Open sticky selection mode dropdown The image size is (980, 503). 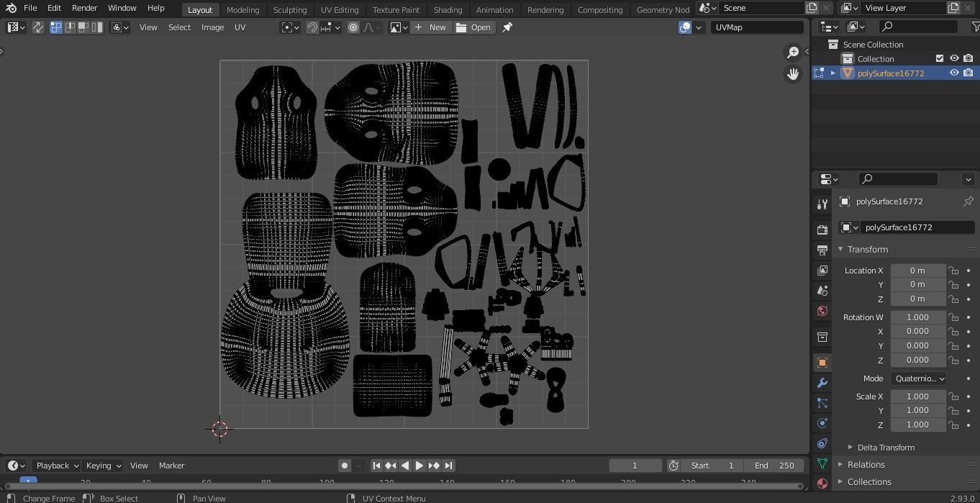coord(120,27)
